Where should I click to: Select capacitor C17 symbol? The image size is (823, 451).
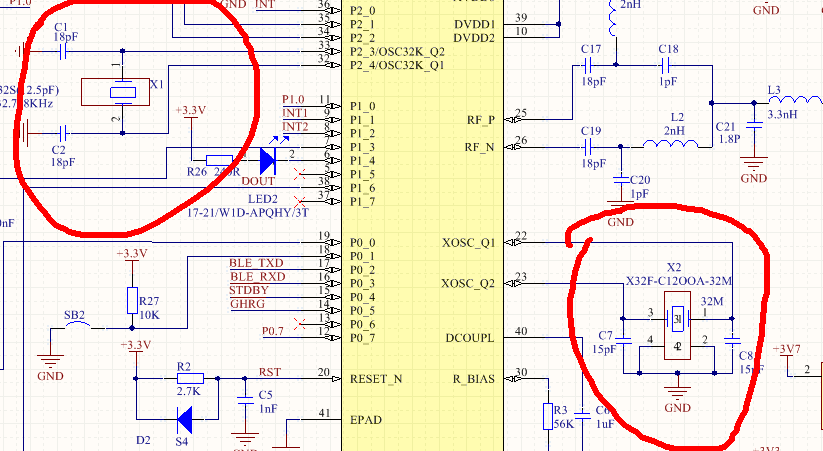pyautogui.click(x=588, y=65)
